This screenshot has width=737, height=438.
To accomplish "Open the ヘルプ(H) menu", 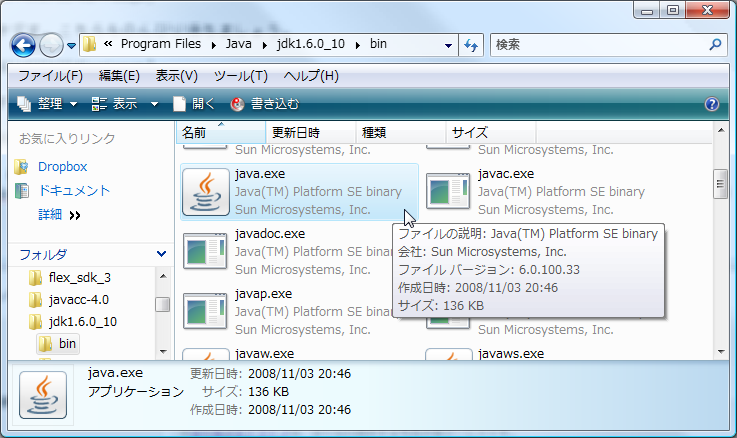I will [x=311, y=76].
